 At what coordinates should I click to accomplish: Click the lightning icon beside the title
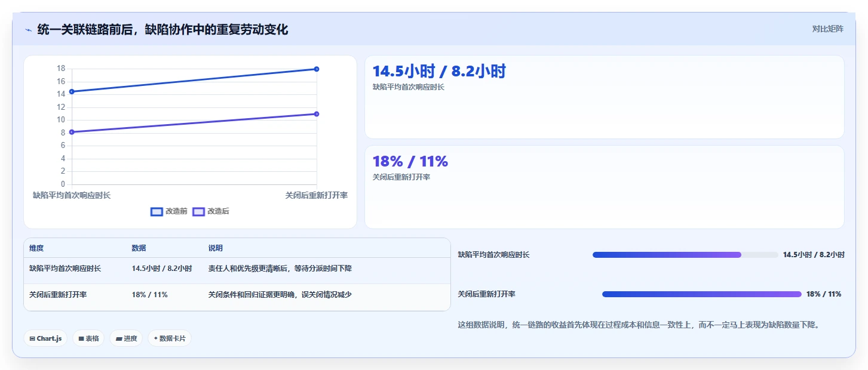28,30
